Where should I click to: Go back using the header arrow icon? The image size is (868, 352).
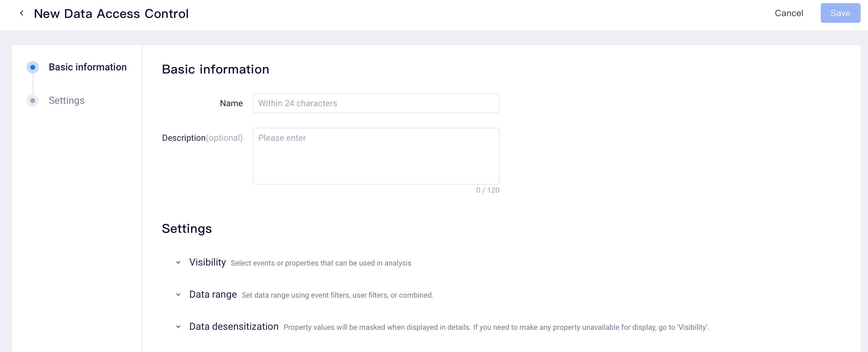pyautogui.click(x=22, y=13)
